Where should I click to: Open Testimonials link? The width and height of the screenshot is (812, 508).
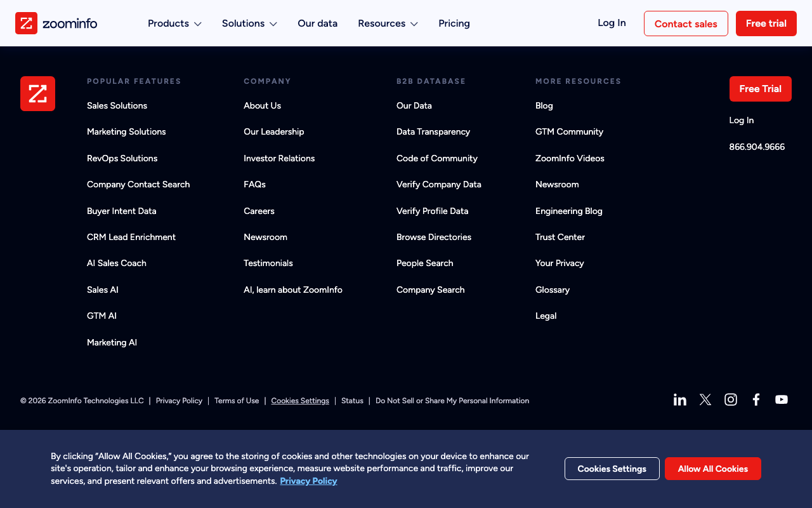(268, 263)
